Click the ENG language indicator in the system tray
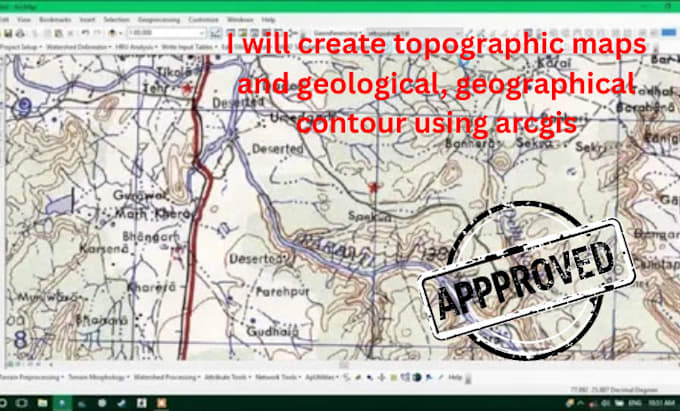 click(637, 404)
